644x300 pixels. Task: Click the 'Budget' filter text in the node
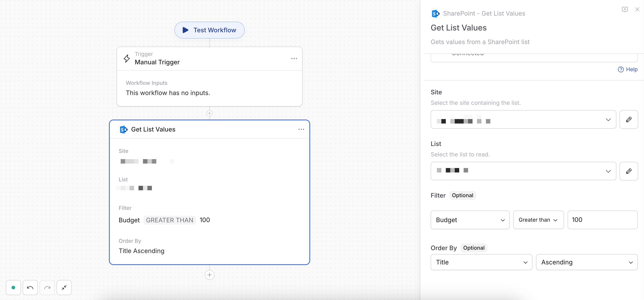coord(129,220)
